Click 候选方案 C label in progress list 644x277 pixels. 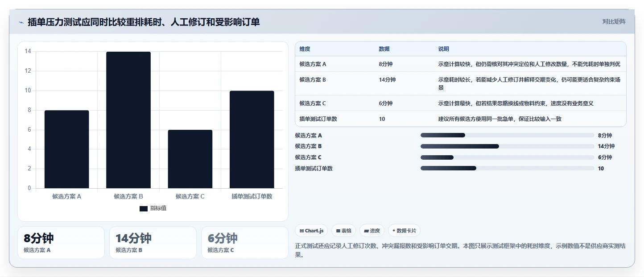[308, 157]
